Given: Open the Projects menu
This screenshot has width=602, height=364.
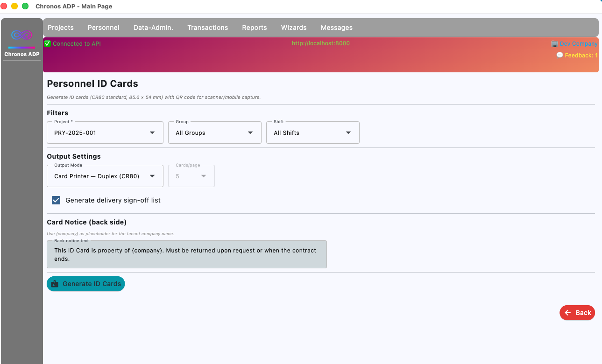Looking at the screenshot, I should coord(61,28).
